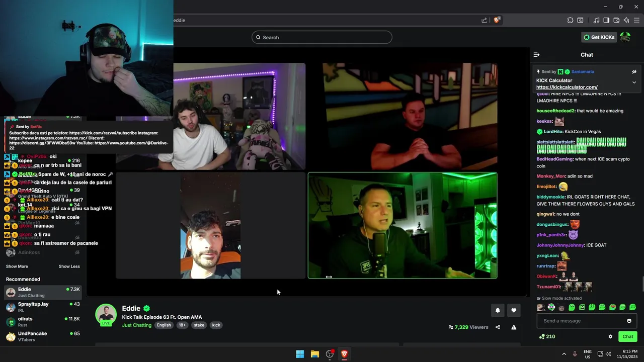Click the 7,329 Viewers count
The width and height of the screenshot is (644, 362).
[x=468, y=327]
